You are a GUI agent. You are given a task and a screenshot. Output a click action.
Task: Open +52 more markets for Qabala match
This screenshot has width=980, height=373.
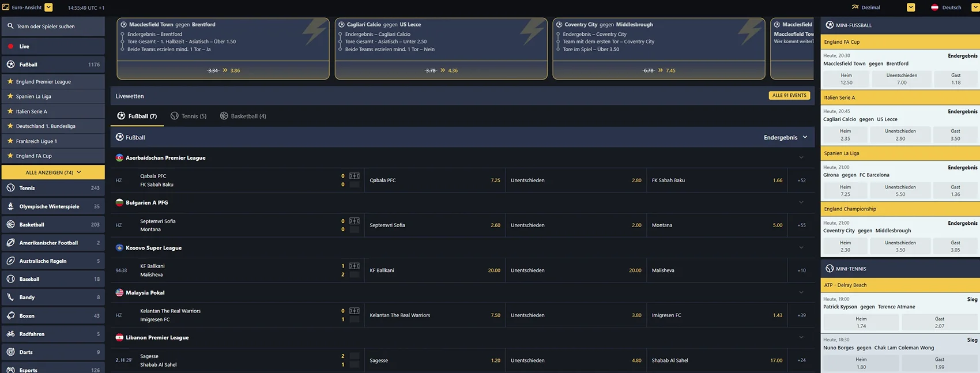[x=801, y=180]
